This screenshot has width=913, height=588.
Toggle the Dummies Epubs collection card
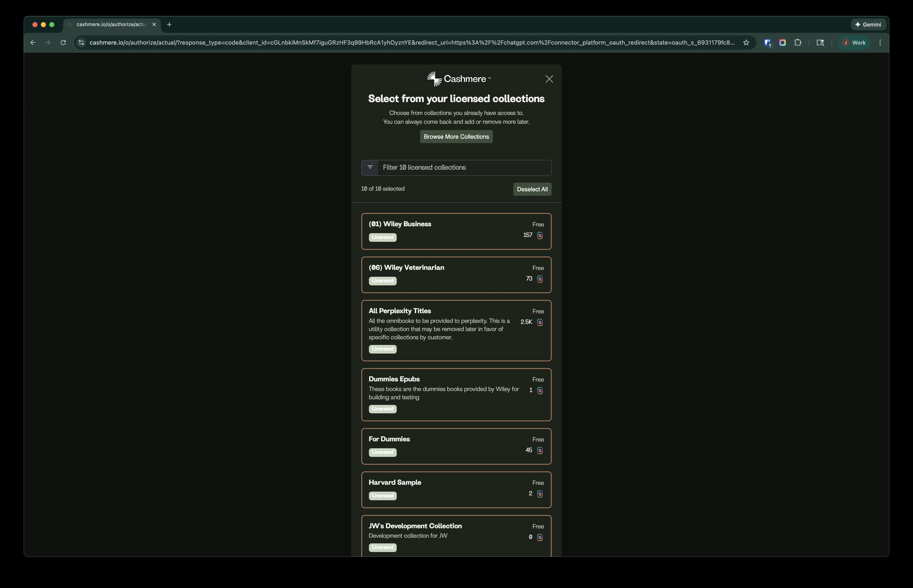point(456,395)
